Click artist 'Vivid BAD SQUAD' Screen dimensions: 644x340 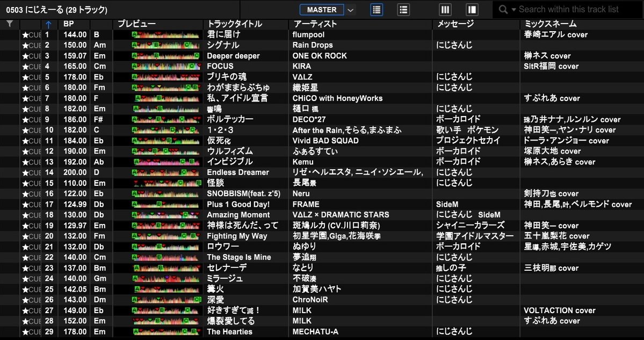325,141
